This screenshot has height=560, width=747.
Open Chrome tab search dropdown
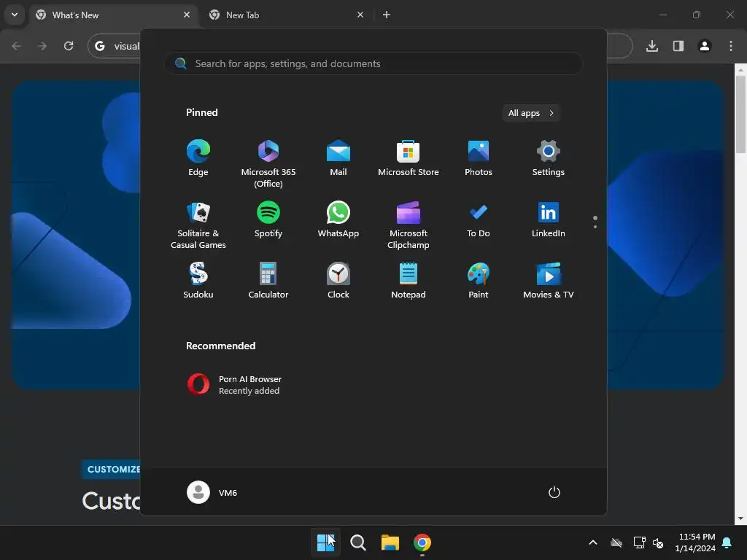point(15,15)
